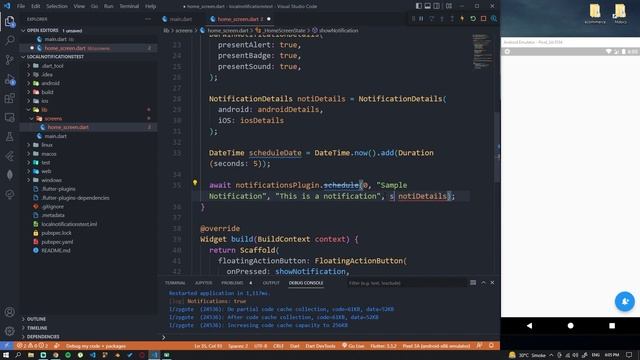The width and height of the screenshot is (640, 360).
Task: Click the green debug Restart icon
Action: (473, 19)
